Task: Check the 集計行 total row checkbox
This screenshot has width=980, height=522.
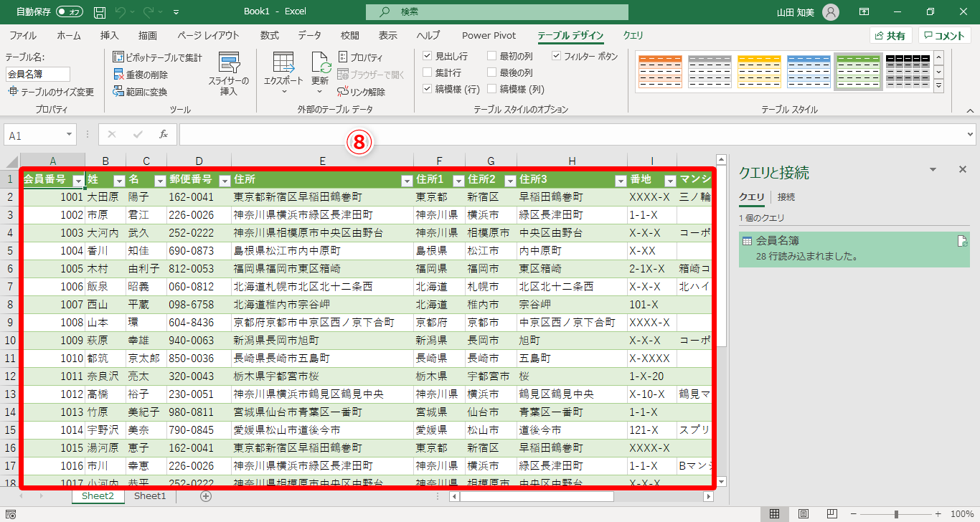Action: coord(428,72)
